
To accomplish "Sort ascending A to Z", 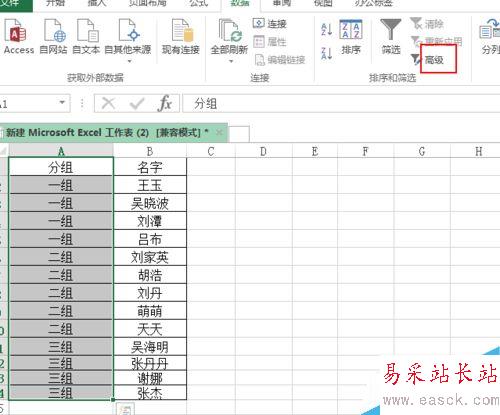I will [x=327, y=30].
